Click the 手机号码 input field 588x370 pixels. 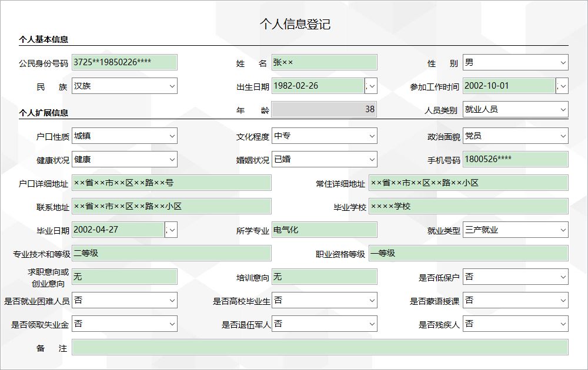[x=515, y=159]
